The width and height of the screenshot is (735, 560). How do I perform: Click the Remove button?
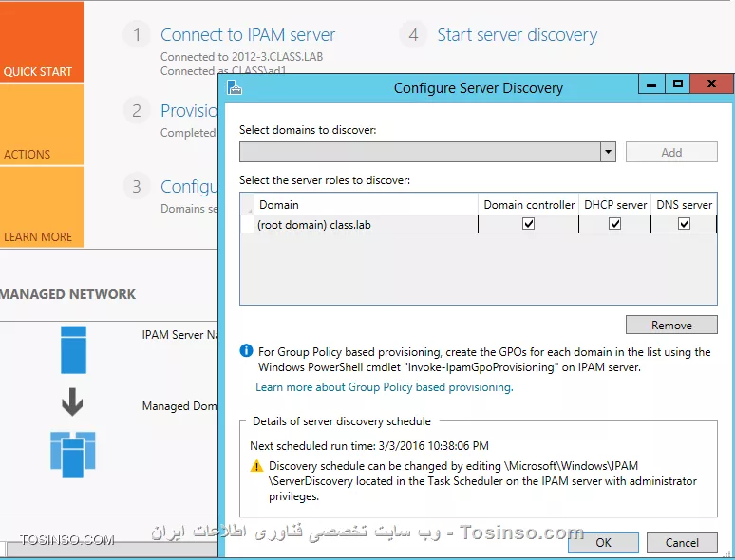(671, 325)
